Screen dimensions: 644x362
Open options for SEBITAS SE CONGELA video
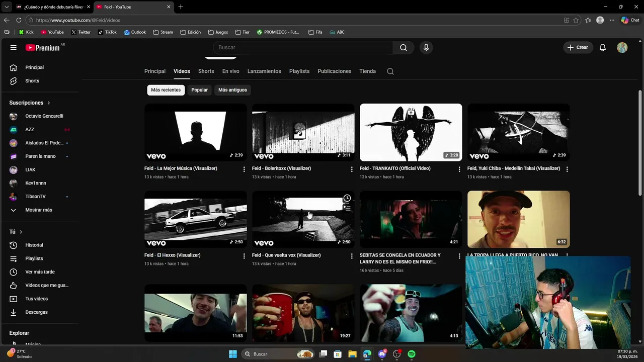coord(459,256)
